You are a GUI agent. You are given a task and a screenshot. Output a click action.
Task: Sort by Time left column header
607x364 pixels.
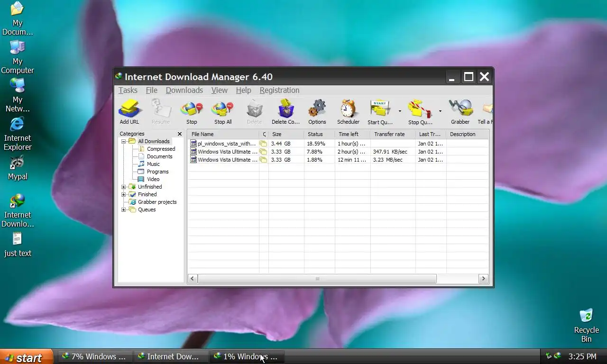[353, 134]
